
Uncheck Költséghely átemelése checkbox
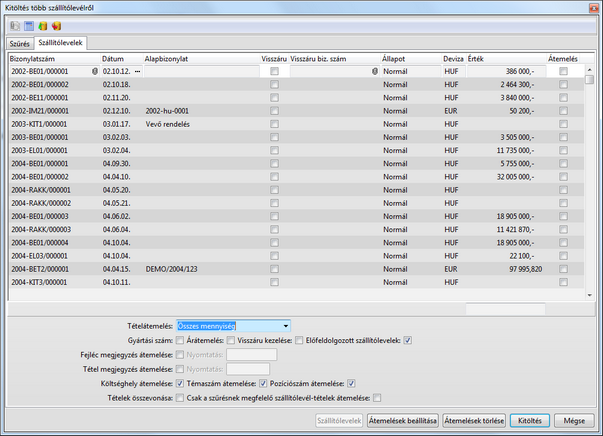180,384
